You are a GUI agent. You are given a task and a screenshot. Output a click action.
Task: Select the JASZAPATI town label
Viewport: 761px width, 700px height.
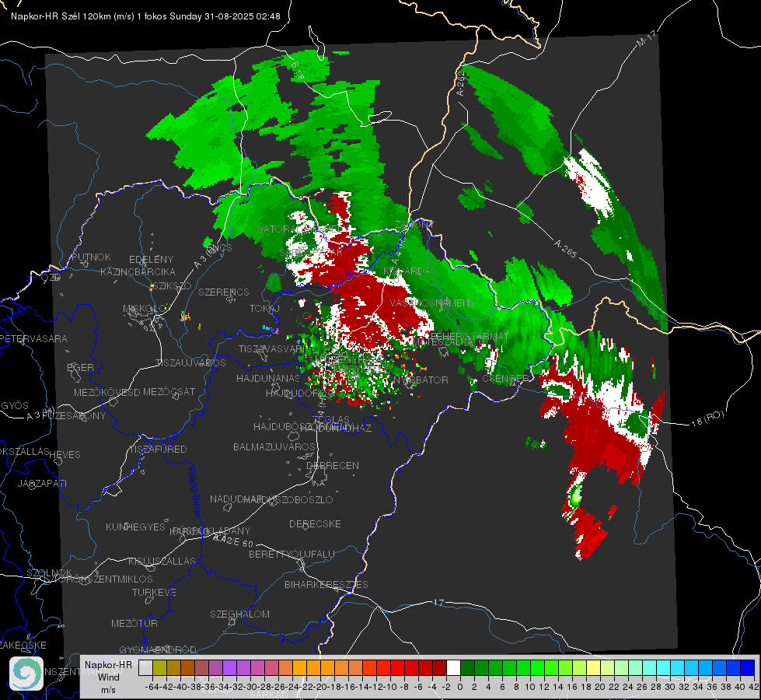click(42, 483)
